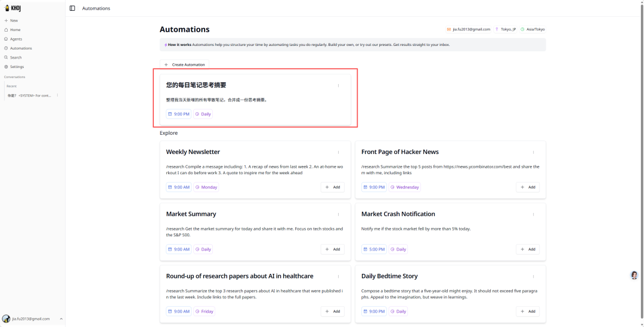Click the Khoj logo
644x327 pixels.
tap(11, 8)
